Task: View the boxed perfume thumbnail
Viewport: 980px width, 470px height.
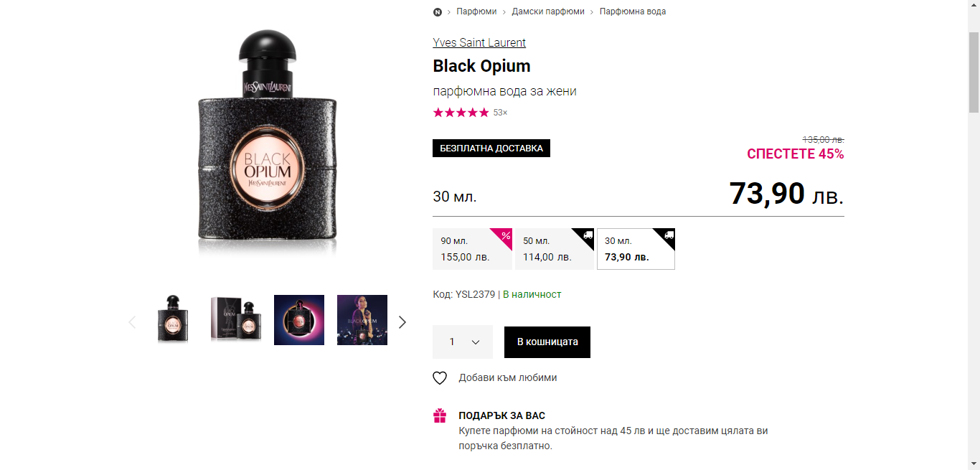Action: 236,320
